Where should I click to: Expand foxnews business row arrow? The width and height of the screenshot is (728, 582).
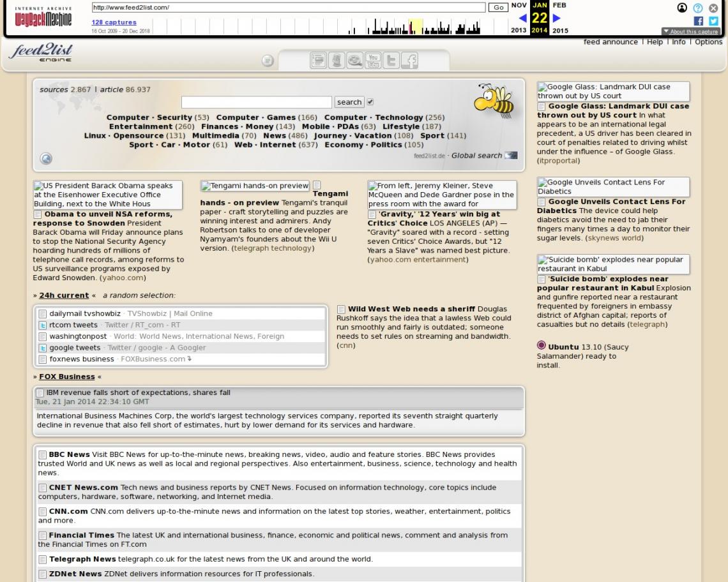point(189,359)
